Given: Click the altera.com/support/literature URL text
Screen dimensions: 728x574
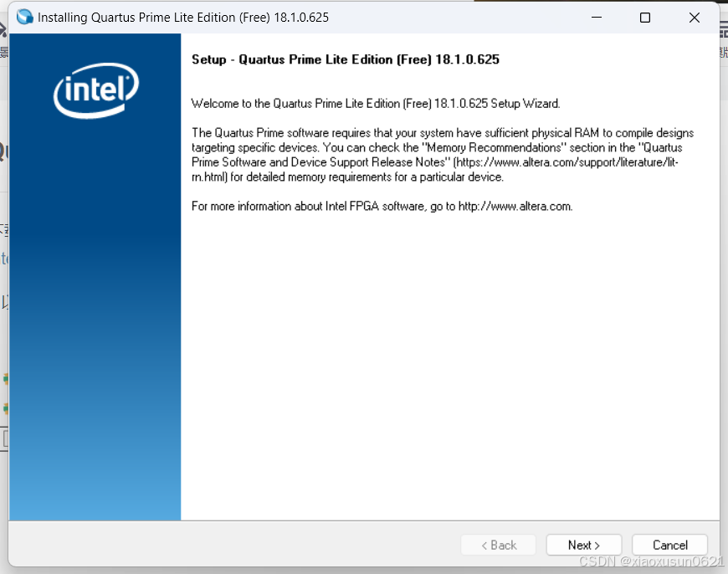Looking at the screenshot, I should (x=566, y=162).
